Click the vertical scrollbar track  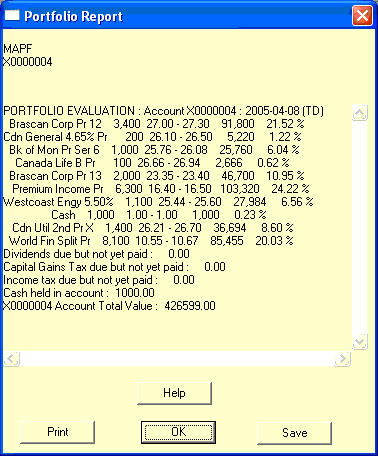point(360,227)
